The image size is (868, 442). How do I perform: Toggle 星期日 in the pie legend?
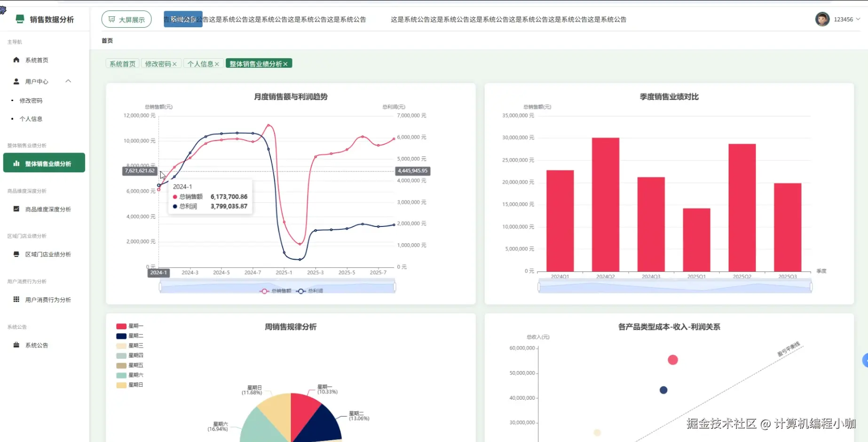[130, 385]
